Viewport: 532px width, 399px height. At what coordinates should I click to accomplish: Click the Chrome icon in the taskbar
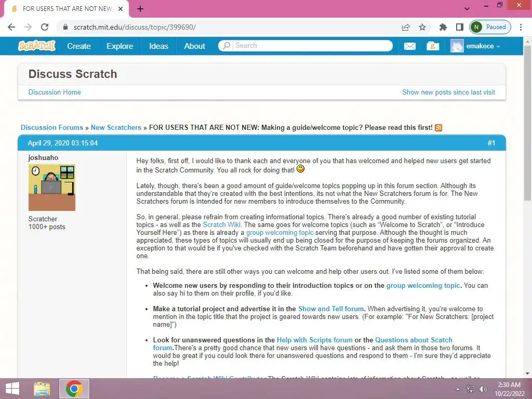pos(74,389)
